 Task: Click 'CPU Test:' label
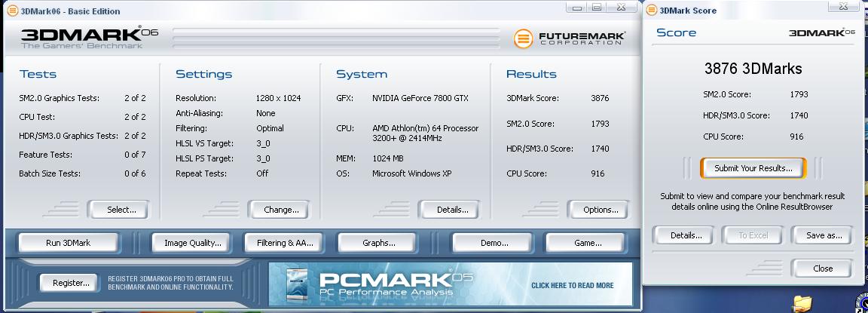click(x=37, y=117)
